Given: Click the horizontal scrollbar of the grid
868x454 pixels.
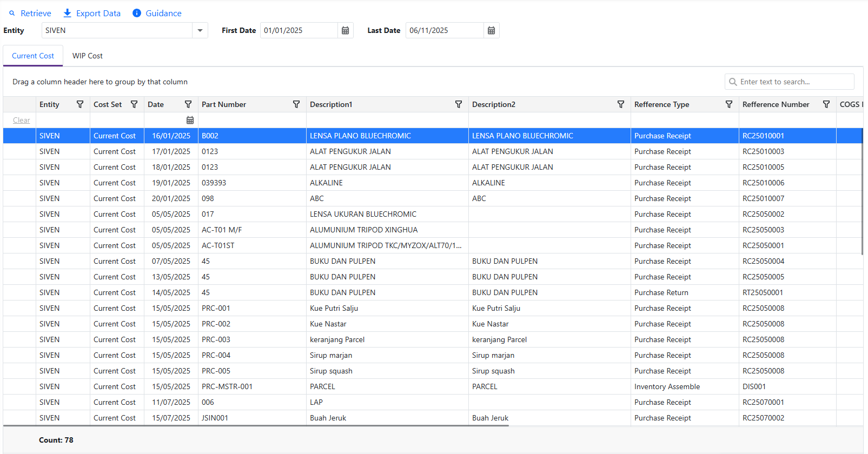Looking at the screenshot, I should click(256, 426).
